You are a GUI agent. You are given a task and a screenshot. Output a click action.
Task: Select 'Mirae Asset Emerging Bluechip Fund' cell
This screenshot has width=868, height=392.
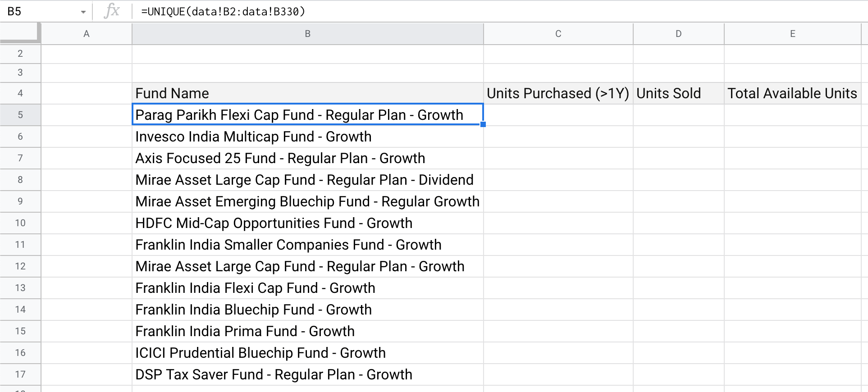[308, 201]
